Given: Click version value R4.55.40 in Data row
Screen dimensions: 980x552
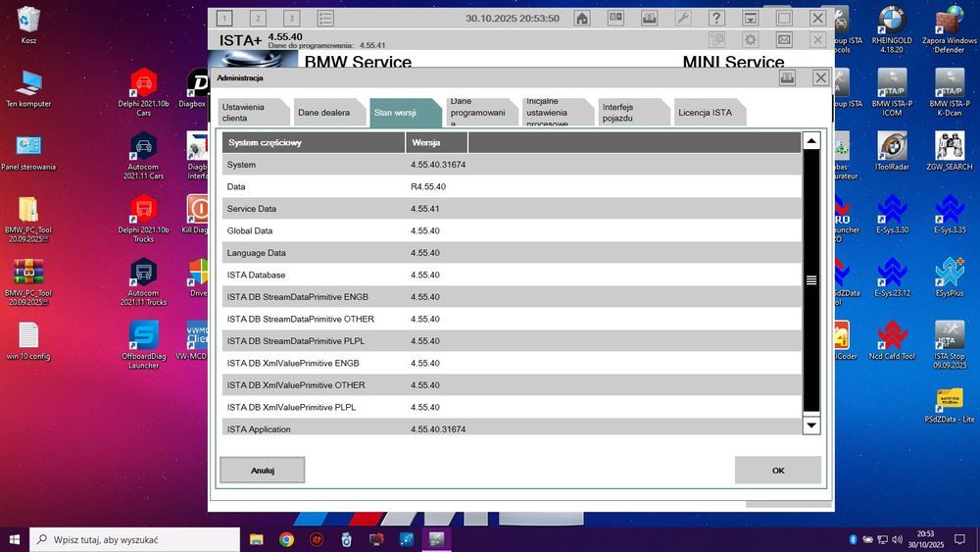Looking at the screenshot, I should [x=428, y=187].
